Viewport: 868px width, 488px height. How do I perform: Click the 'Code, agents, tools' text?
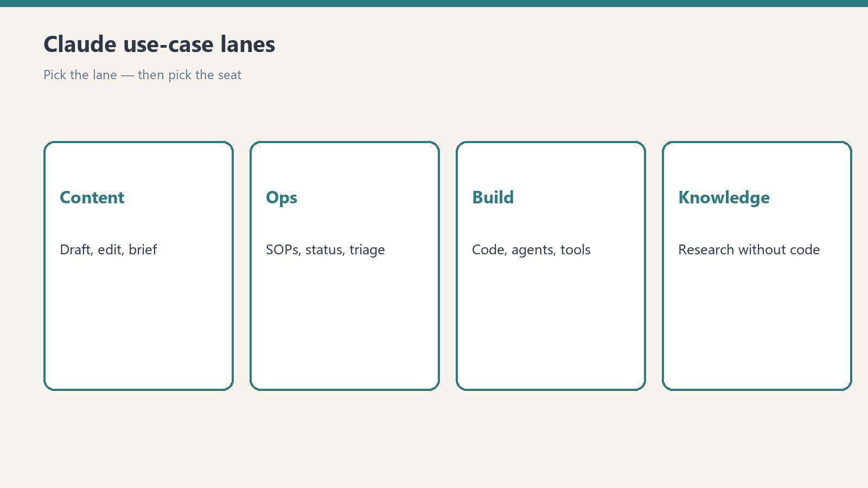click(531, 250)
